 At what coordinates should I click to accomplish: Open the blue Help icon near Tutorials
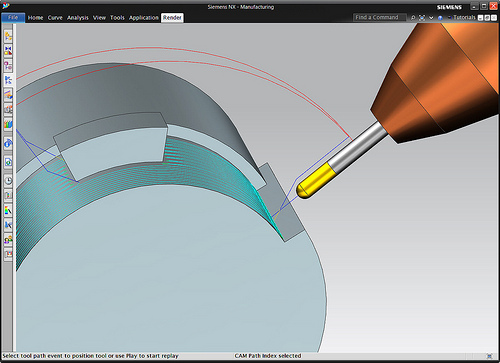click(440, 18)
